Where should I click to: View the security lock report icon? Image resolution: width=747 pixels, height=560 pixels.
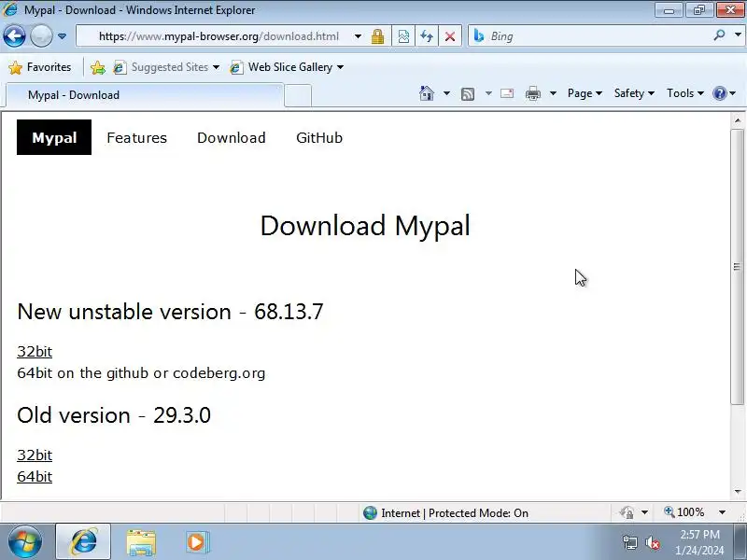pos(378,36)
